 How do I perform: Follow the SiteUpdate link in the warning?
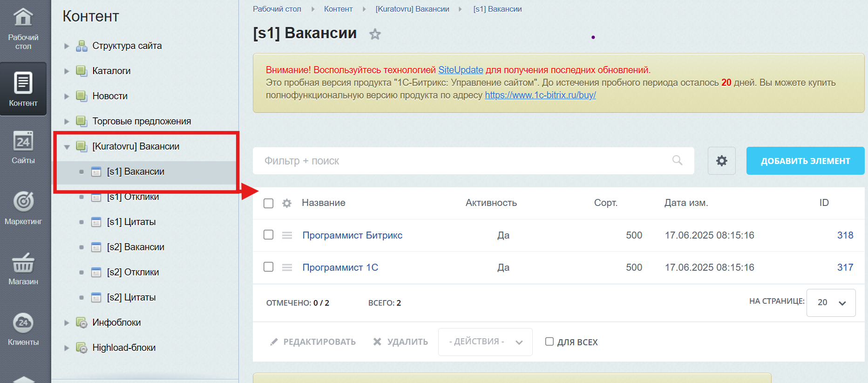pos(461,70)
